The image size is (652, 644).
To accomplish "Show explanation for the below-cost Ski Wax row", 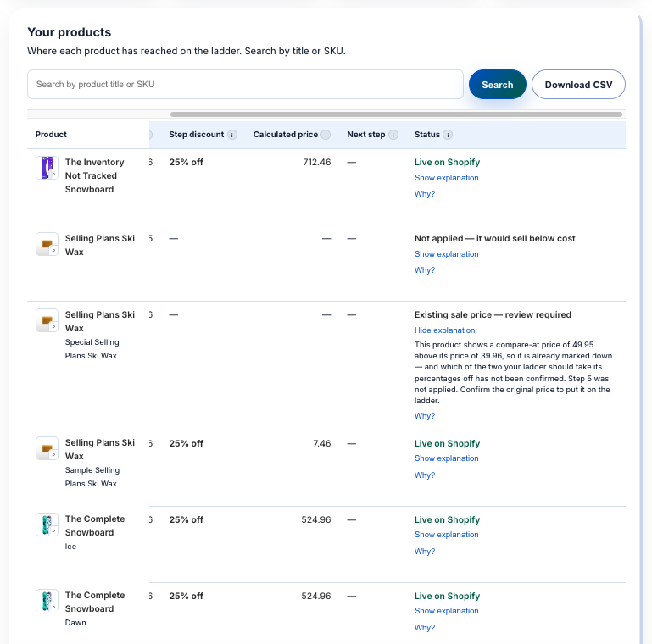I will 446,254.
